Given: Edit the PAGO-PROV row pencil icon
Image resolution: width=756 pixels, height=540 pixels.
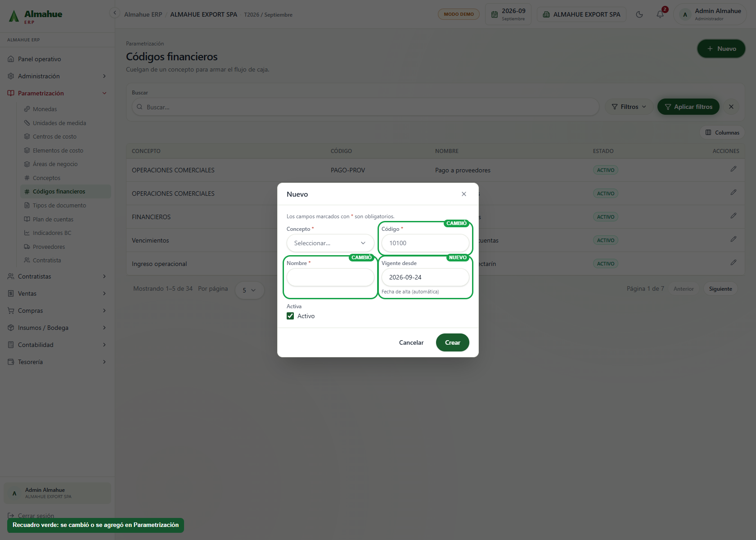Looking at the screenshot, I should tap(733, 169).
